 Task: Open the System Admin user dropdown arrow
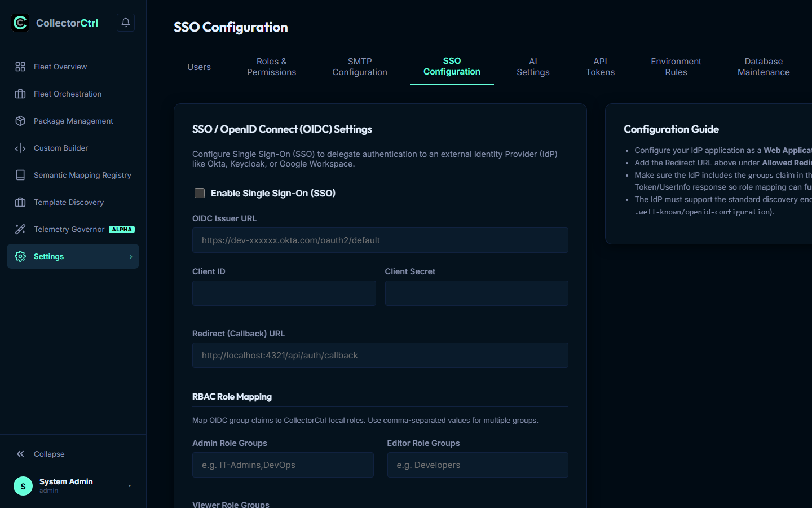pos(130,486)
